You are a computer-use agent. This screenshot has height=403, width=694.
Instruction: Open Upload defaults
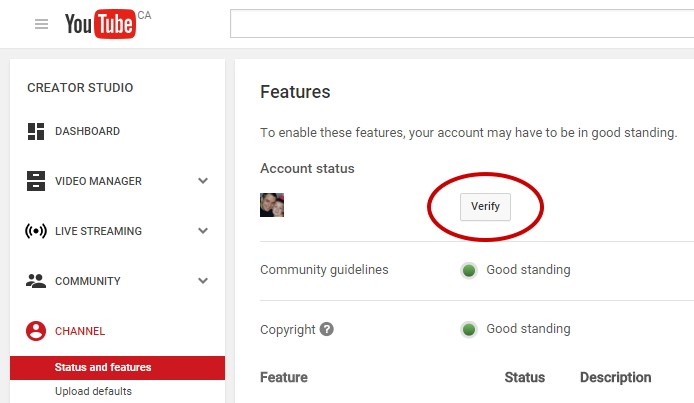pos(93,391)
